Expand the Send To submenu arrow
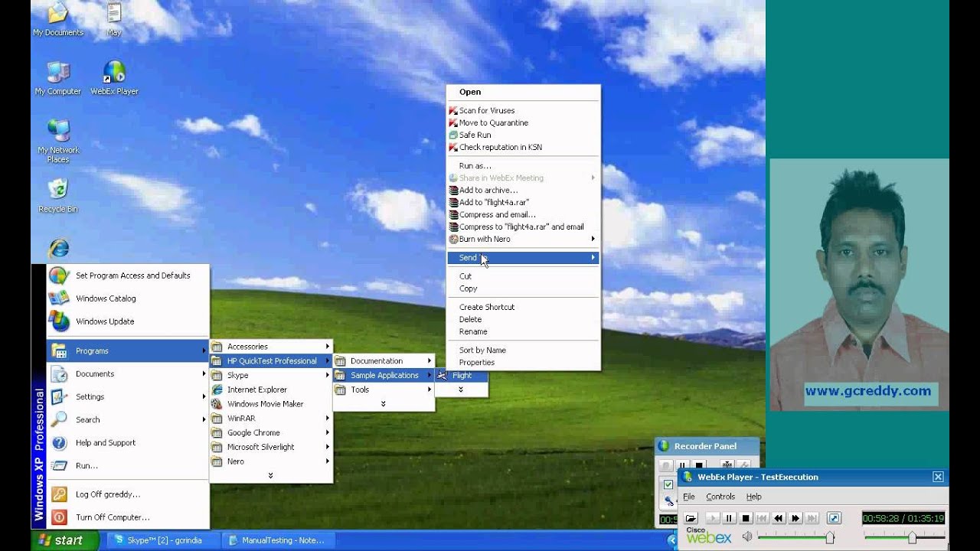 pyautogui.click(x=593, y=258)
